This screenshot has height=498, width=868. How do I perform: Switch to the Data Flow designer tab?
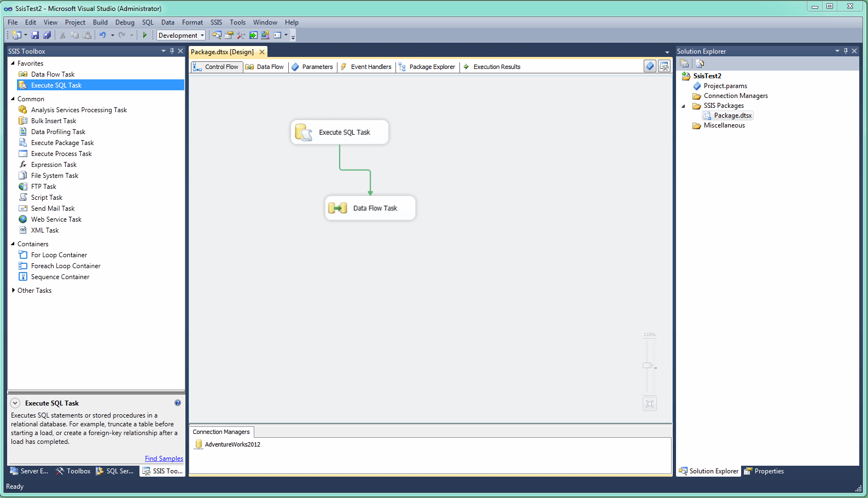point(265,67)
